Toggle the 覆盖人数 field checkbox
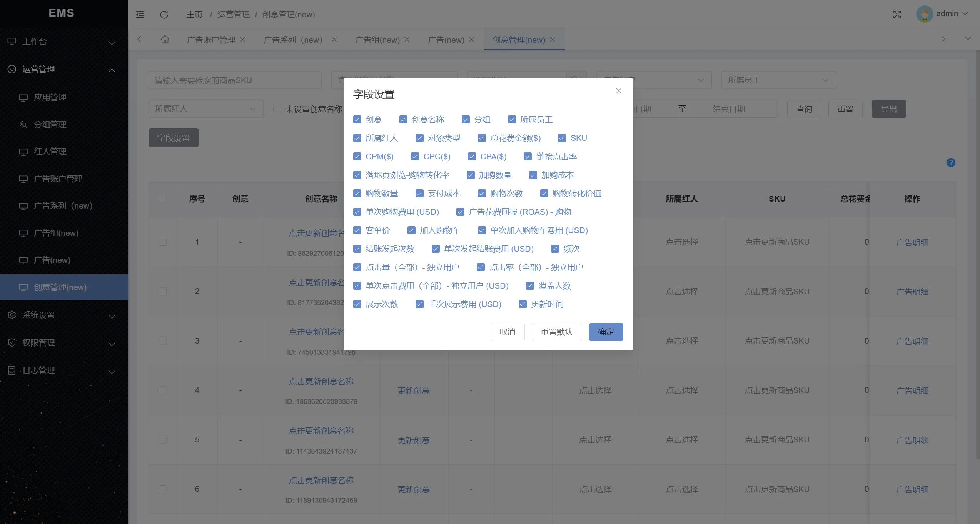 tap(530, 286)
